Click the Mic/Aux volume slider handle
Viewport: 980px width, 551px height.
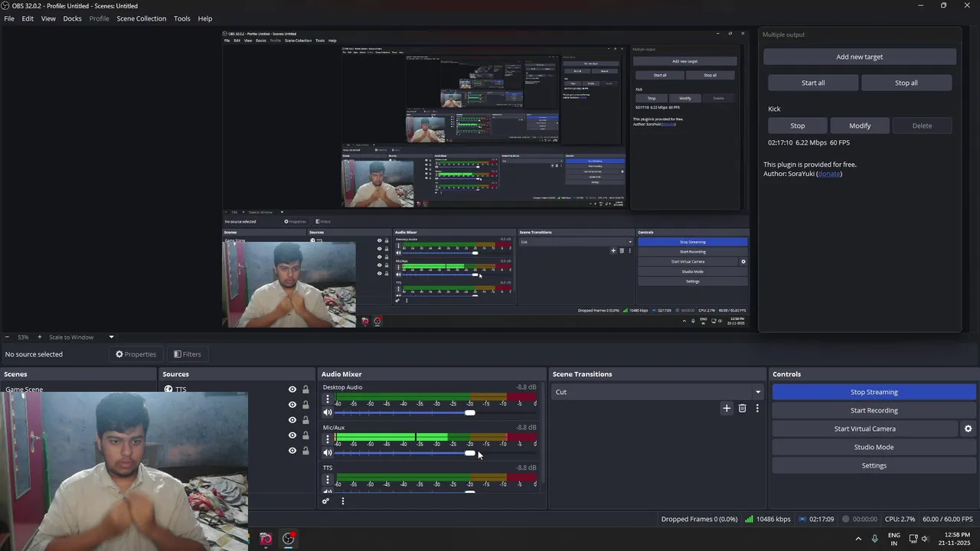point(469,453)
